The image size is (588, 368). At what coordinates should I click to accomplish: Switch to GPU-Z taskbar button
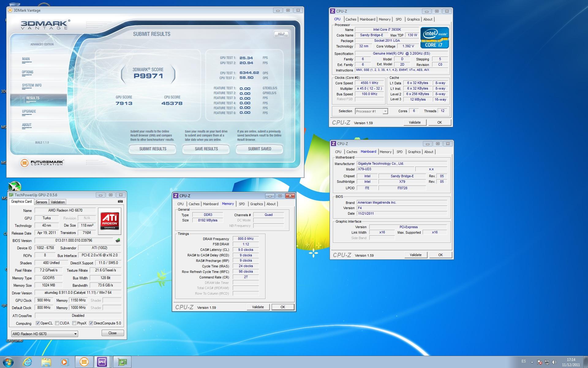(122, 362)
